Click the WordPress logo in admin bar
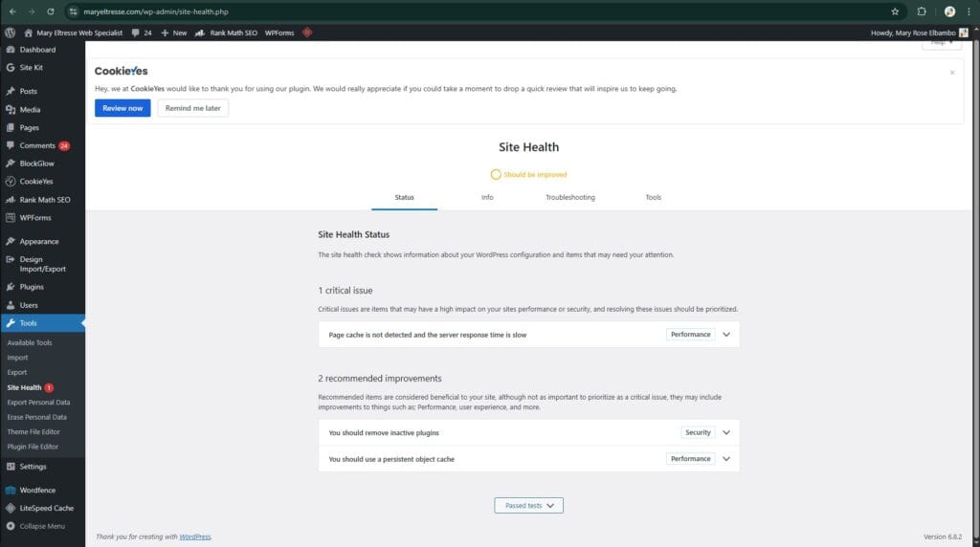The height and width of the screenshot is (547, 980). [10, 33]
